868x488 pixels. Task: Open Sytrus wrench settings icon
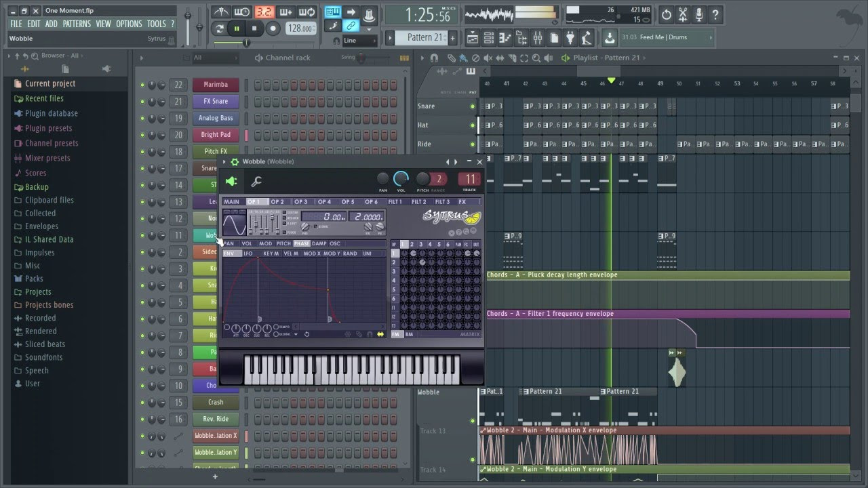(256, 182)
